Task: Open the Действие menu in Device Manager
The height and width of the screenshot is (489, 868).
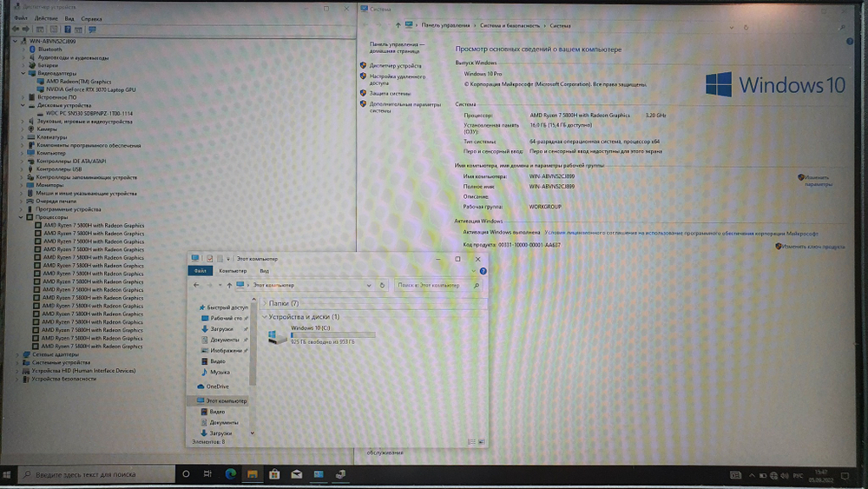Action: click(46, 18)
